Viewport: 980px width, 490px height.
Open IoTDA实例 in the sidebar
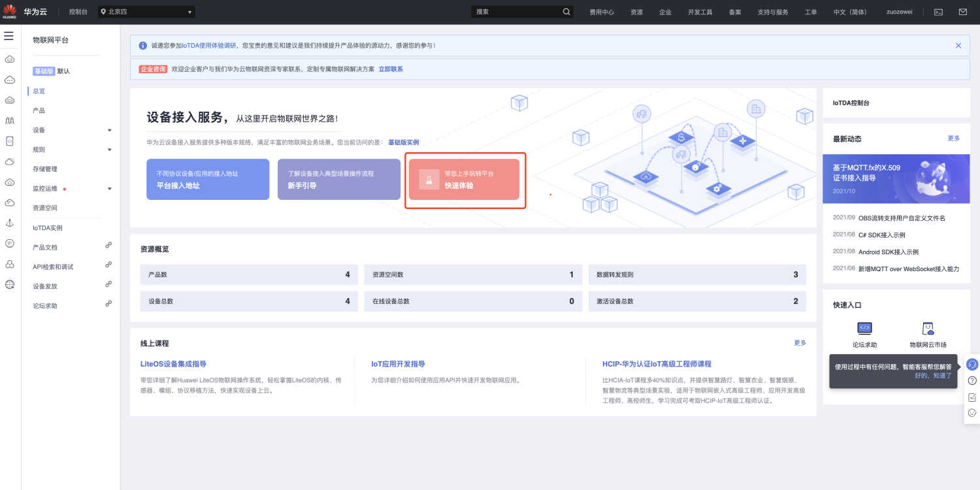(48, 228)
